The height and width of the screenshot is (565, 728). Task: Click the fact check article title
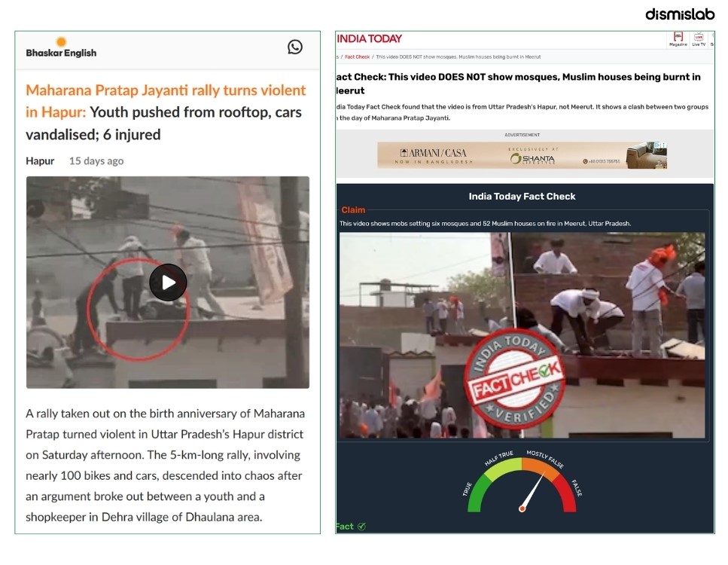518,84
